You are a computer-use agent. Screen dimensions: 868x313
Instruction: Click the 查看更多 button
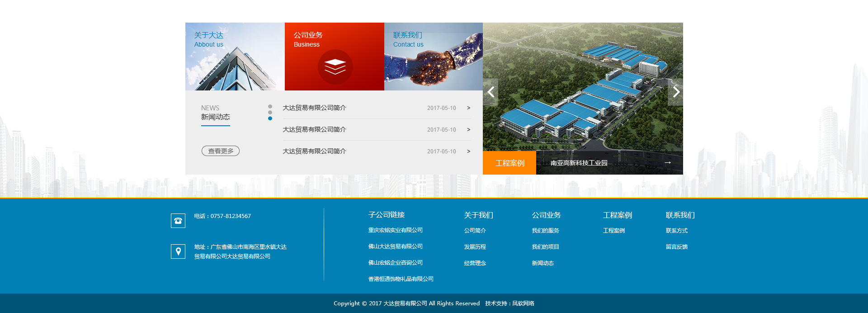[221, 151]
